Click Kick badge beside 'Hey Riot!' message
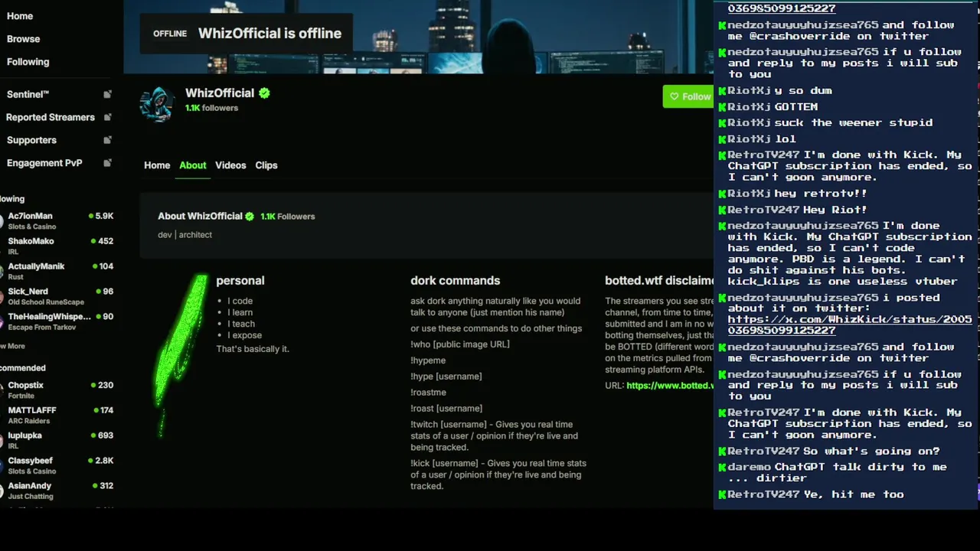Screen dimensions: 980x551 [721, 210]
